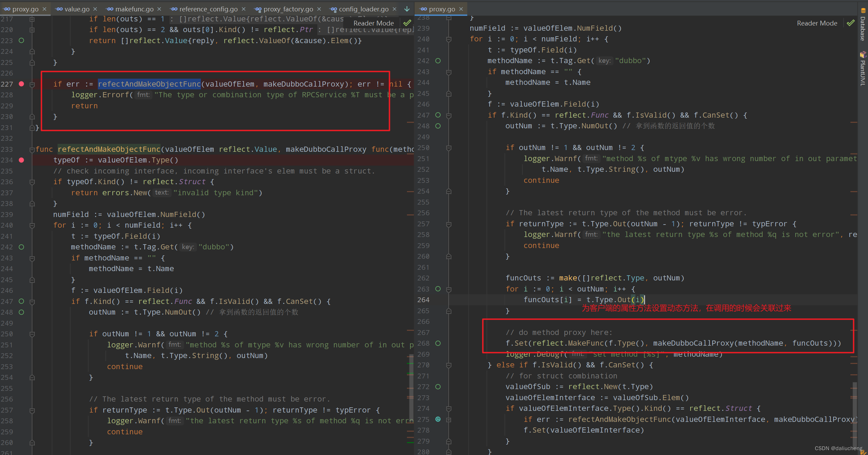
Task: Close the makefunc.go tab
Action: (x=159, y=9)
